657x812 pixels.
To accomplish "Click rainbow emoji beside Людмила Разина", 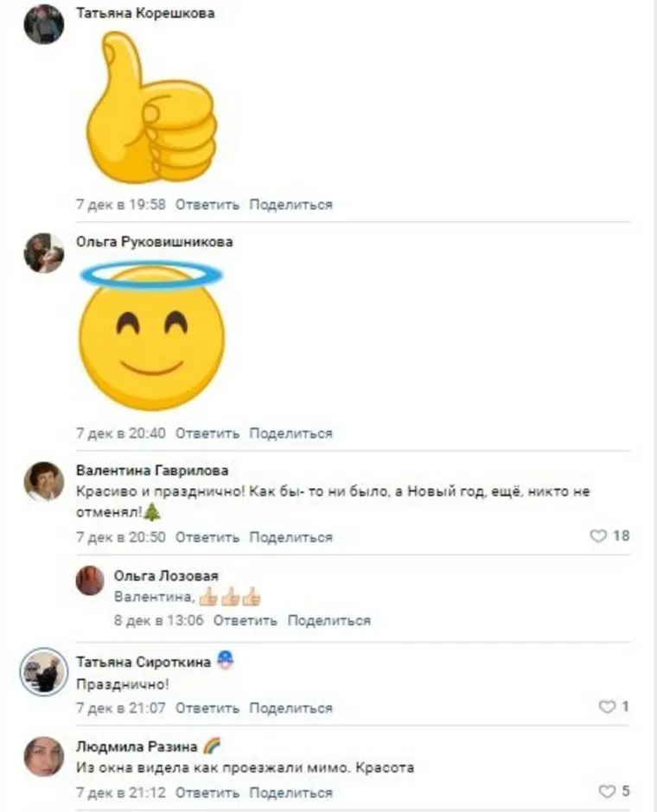I will 212,745.
